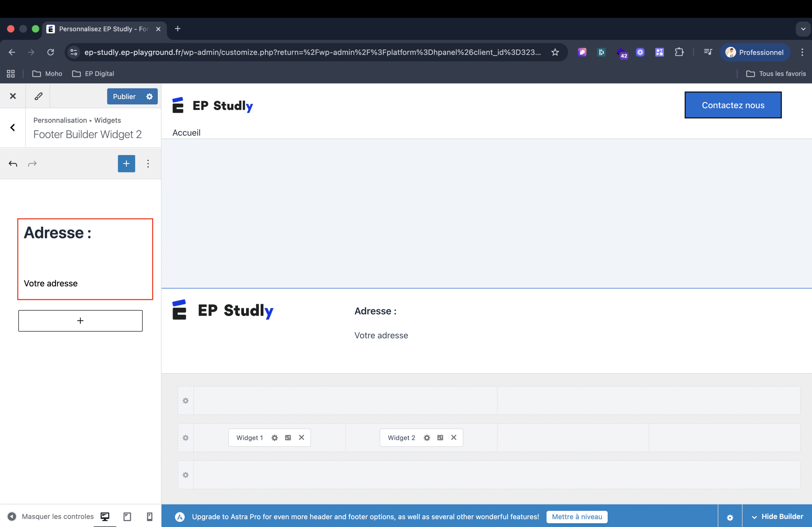Open Widget 2 settings gear
The image size is (812, 527).
(427, 438)
